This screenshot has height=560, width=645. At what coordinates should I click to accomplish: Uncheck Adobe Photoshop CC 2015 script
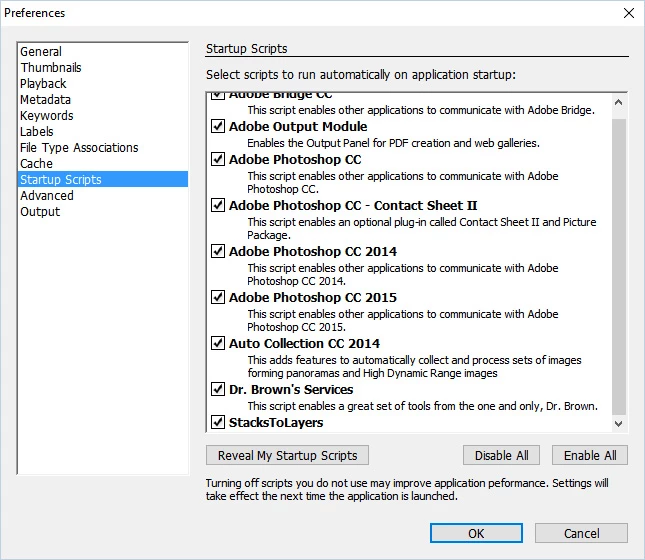click(x=218, y=297)
